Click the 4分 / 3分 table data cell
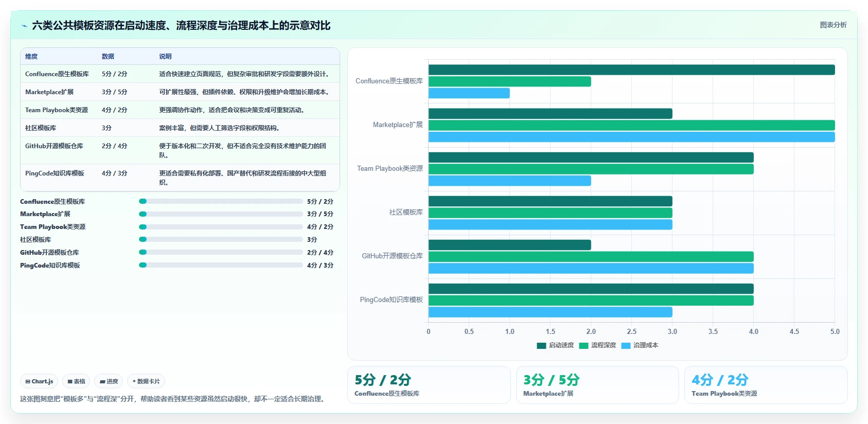This screenshot has height=424, width=868. (114, 173)
